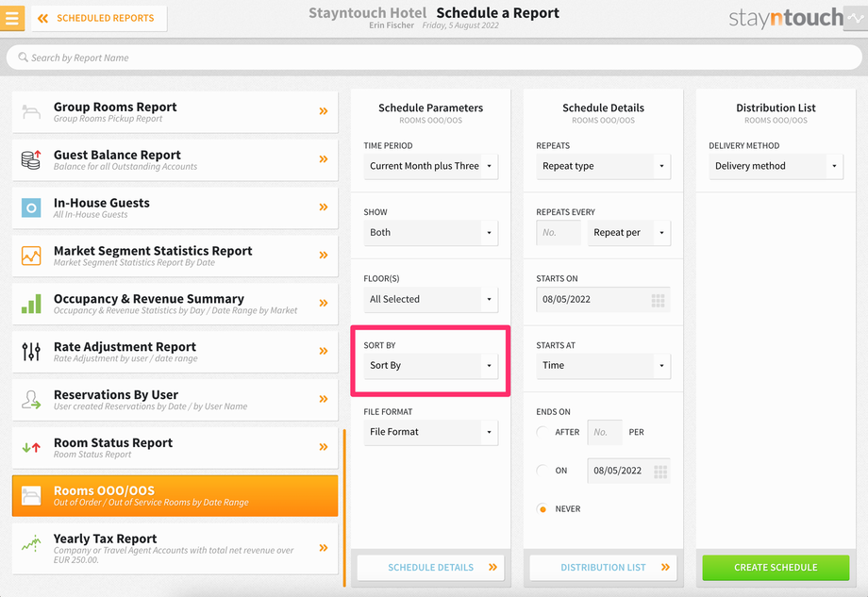The width and height of the screenshot is (868, 597).
Task: Click the arrow on Occupancy & Revenue Summary row
Action: click(x=324, y=303)
